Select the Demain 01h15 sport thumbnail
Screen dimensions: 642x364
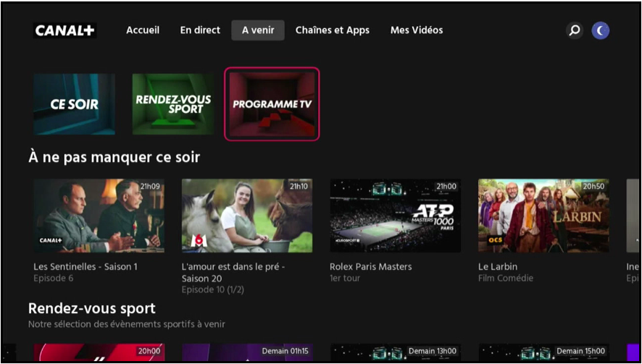(247, 353)
